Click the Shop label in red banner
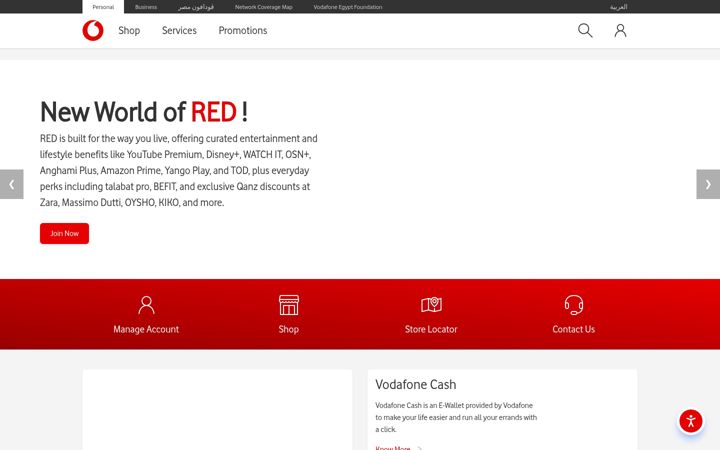The width and height of the screenshot is (720, 450). tap(288, 329)
